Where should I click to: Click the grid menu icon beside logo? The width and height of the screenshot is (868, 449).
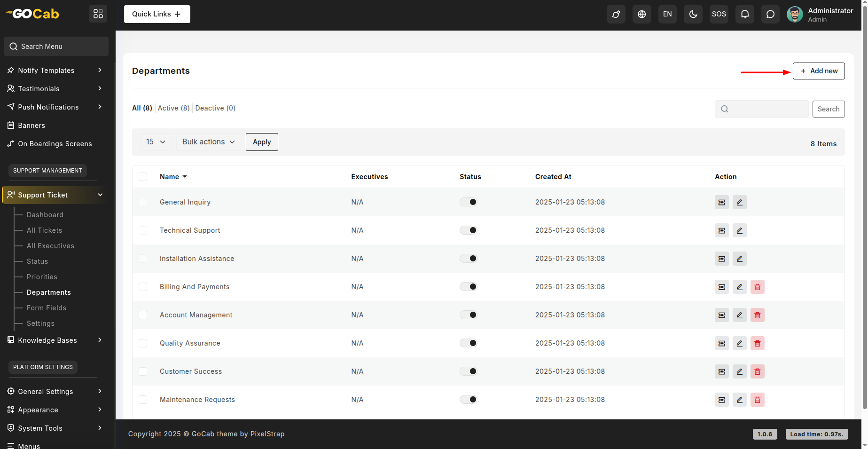pos(98,14)
